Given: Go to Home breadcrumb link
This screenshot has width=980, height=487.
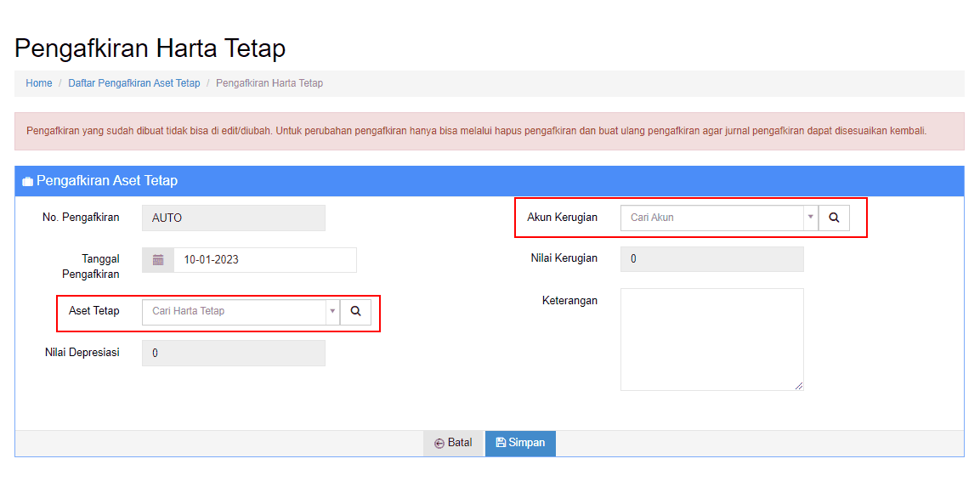Looking at the screenshot, I should tap(39, 83).
